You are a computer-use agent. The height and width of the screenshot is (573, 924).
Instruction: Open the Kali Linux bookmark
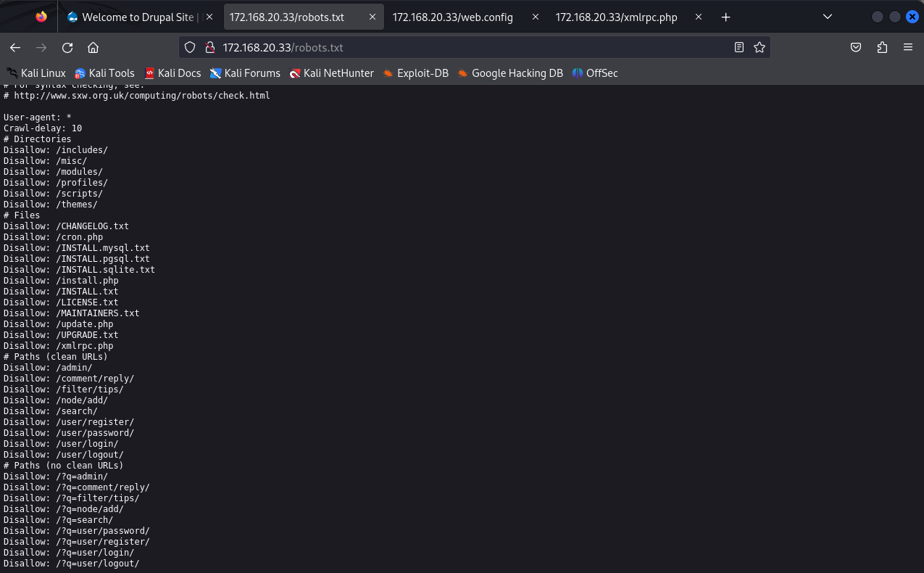(x=36, y=73)
